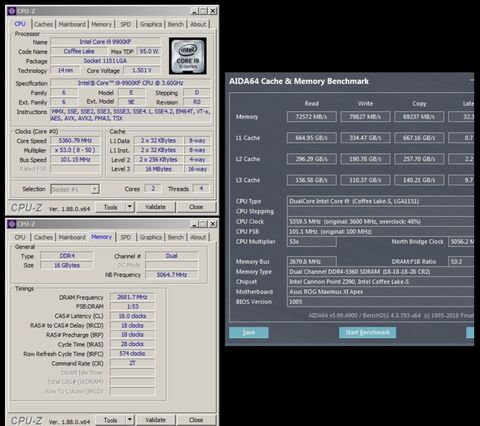
Task: Open About tab in bottom CPU-Z window
Action: pos(198,237)
